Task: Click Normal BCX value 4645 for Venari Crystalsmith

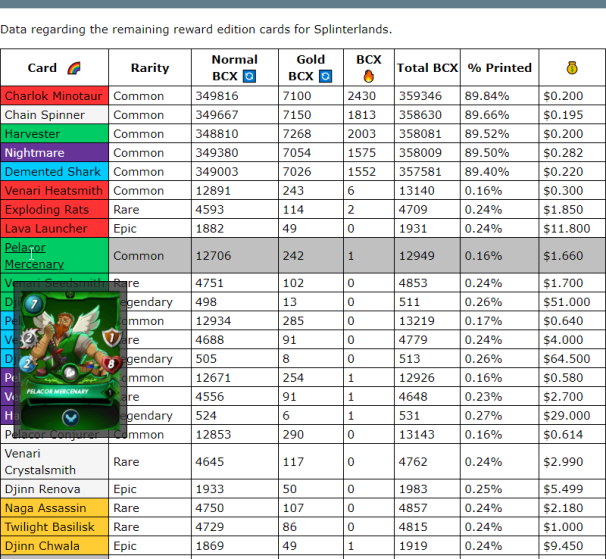Action: pyautogui.click(x=209, y=462)
